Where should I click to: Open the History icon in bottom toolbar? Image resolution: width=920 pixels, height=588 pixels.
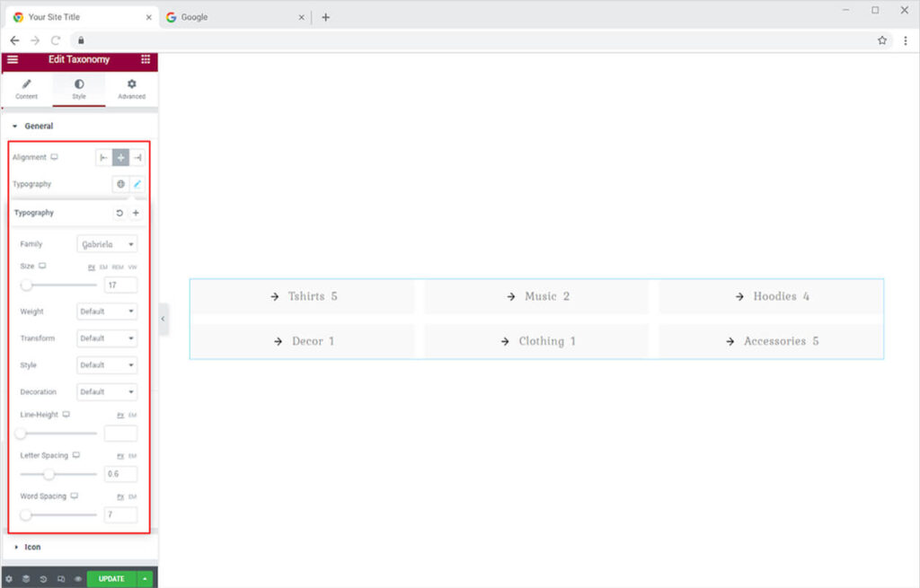(x=43, y=579)
